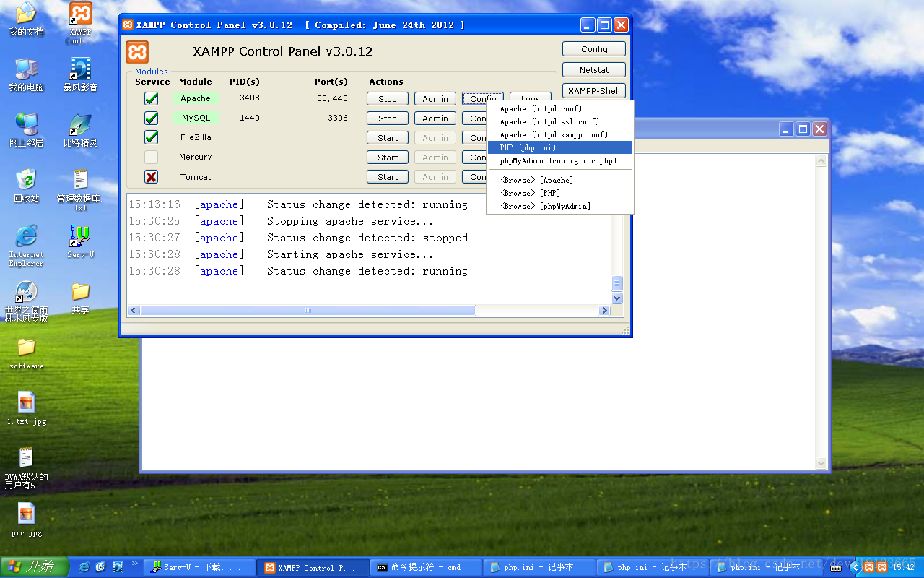Image resolution: width=924 pixels, height=578 pixels.
Task: Click the log horizontal scrollbar left arrow
Action: pos(134,311)
